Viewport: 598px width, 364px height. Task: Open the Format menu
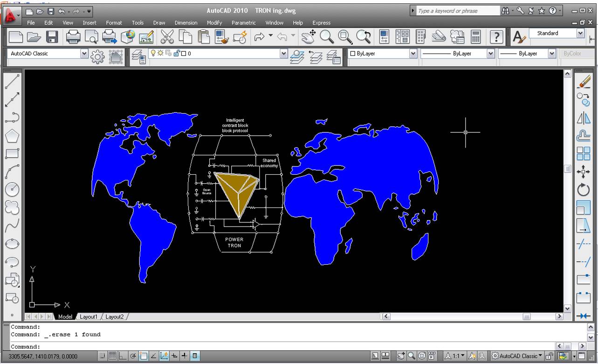point(114,22)
